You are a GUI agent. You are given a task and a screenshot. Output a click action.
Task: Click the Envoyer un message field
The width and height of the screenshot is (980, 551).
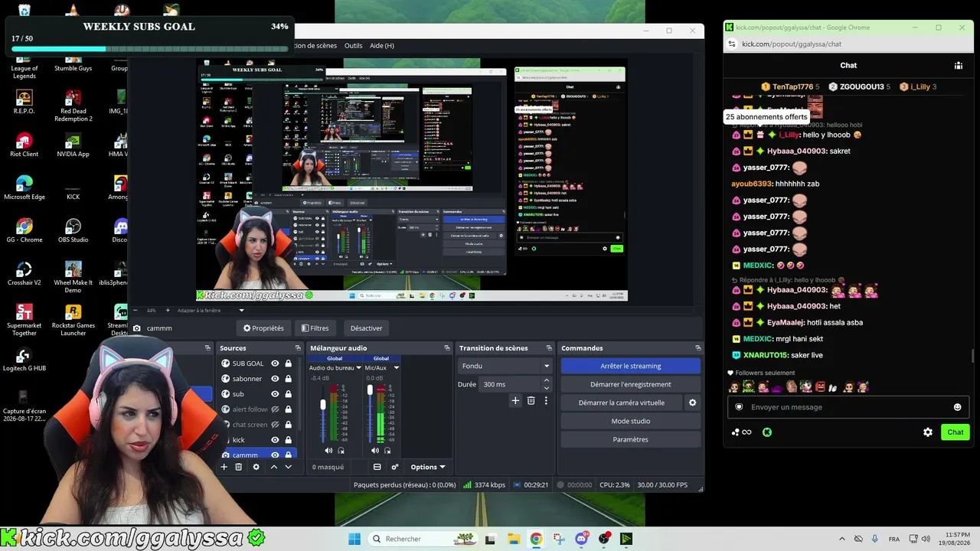(x=848, y=407)
